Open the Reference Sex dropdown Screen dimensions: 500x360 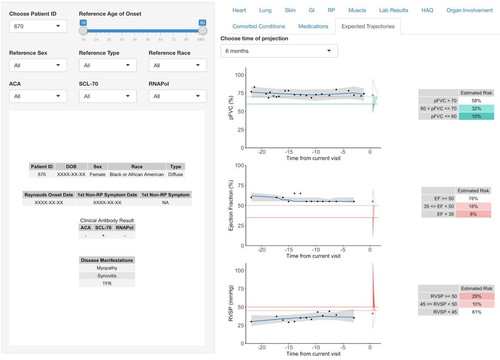[x=38, y=65]
